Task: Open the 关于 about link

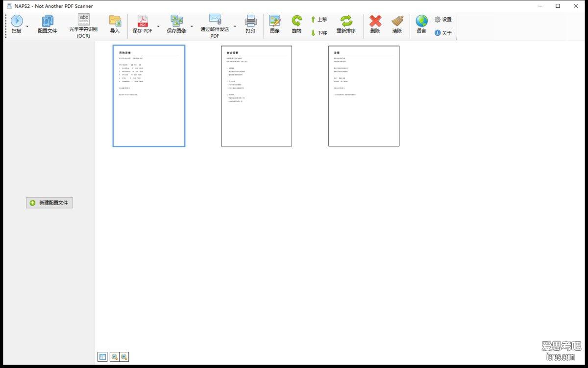Action: coord(443,33)
